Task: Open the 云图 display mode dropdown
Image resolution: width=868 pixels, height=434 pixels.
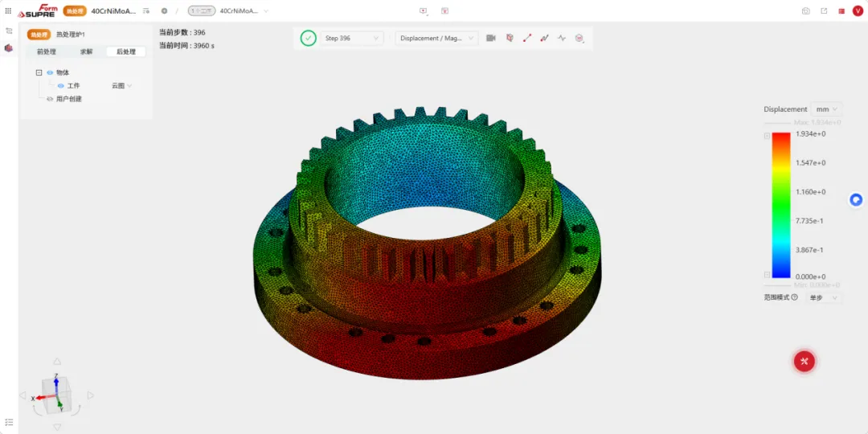Action: coord(122,86)
